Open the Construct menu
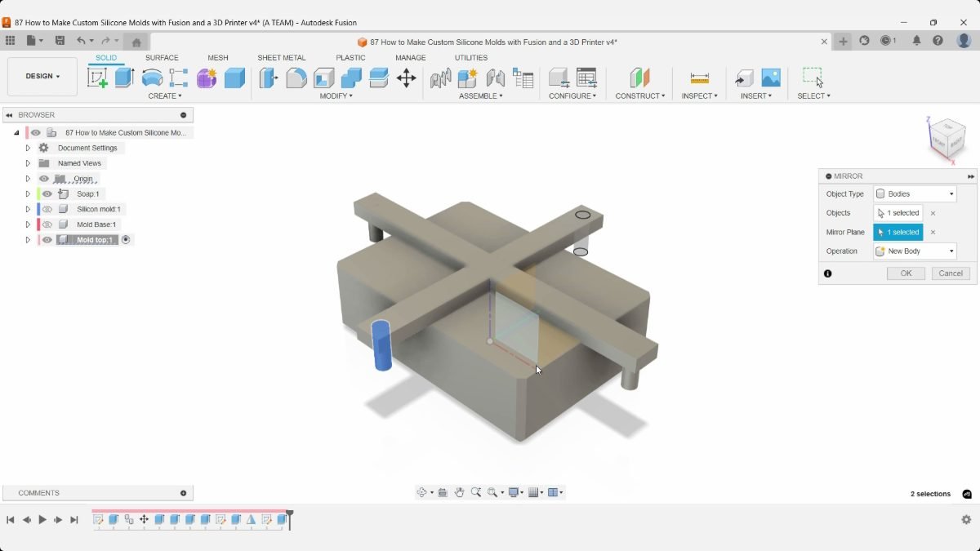Image resolution: width=980 pixels, height=551 pixels. [x=640, y=96]
